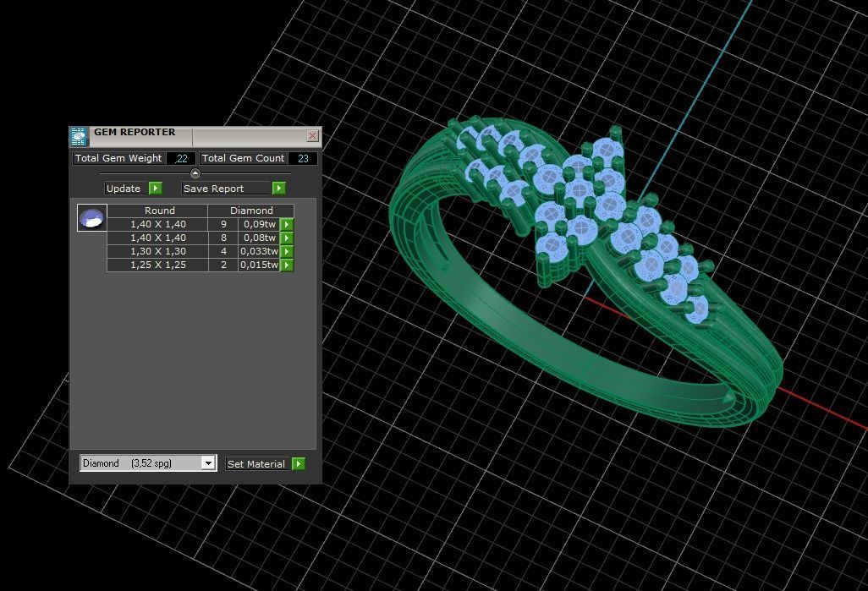Click the quantity 9 cell

223,224
